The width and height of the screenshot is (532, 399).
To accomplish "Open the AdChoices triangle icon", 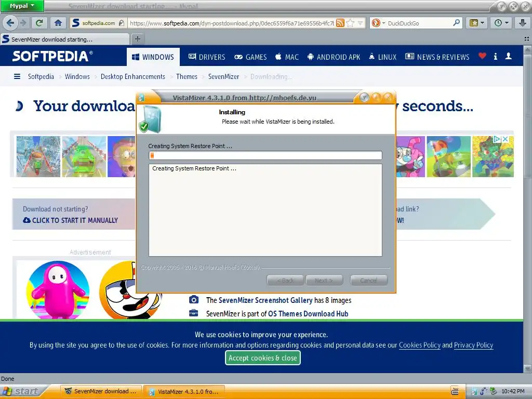I will pyautogui.click(x=497, y=139).
